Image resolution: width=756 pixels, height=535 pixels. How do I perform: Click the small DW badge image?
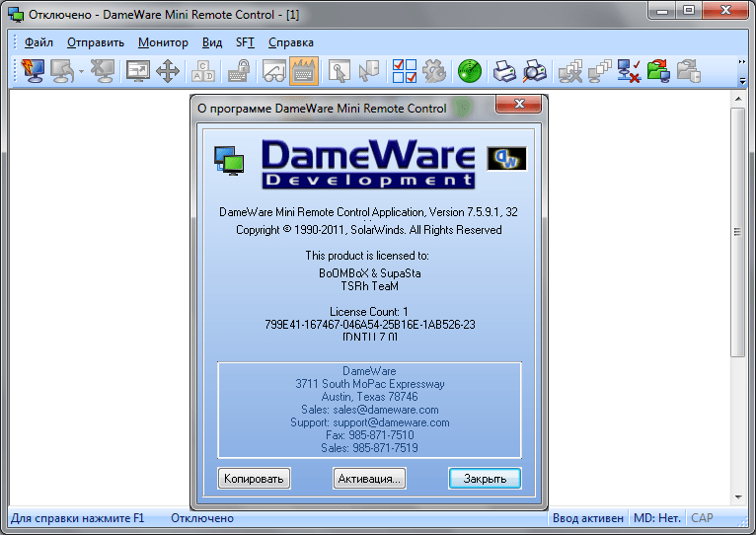pos(506,159)
